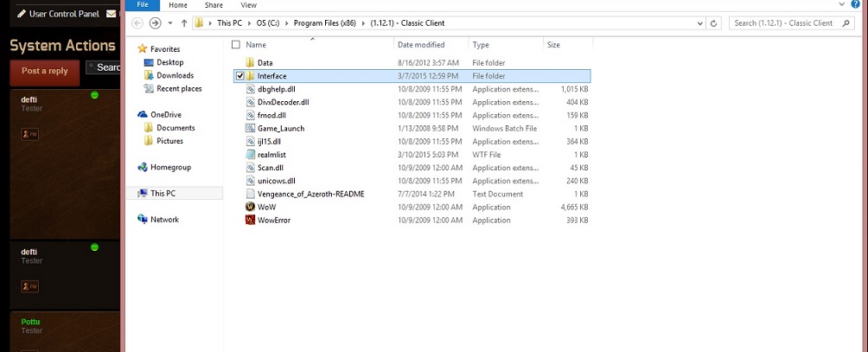Select the fmod.dll file icon
868x352 pixels.
[250, 115]
